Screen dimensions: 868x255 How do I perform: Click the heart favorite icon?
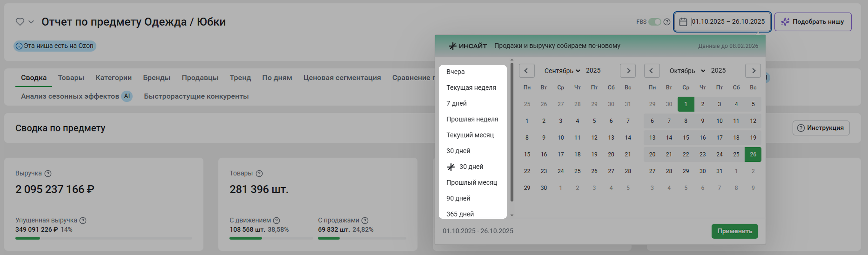tap(20, 22)
